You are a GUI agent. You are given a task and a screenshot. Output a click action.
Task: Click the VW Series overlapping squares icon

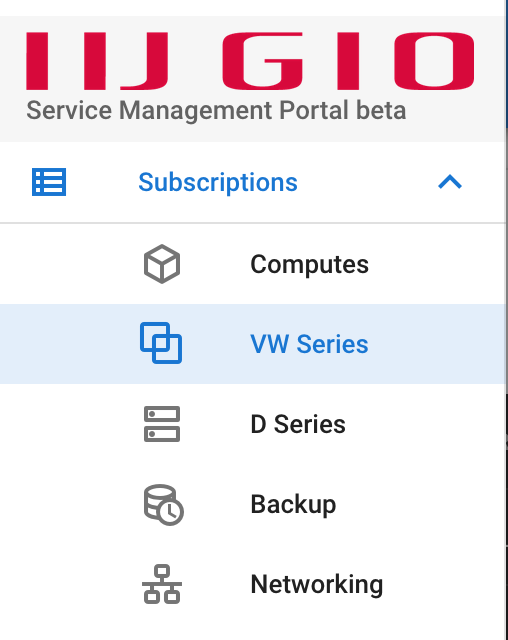pos(161,343)
